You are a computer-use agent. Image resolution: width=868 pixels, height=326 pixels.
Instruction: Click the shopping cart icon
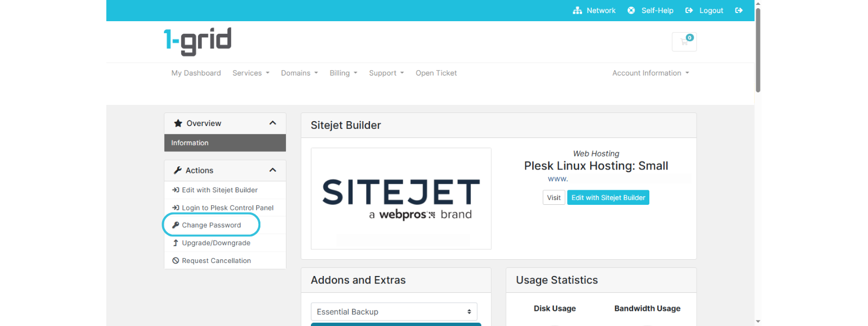click(684, 42)
